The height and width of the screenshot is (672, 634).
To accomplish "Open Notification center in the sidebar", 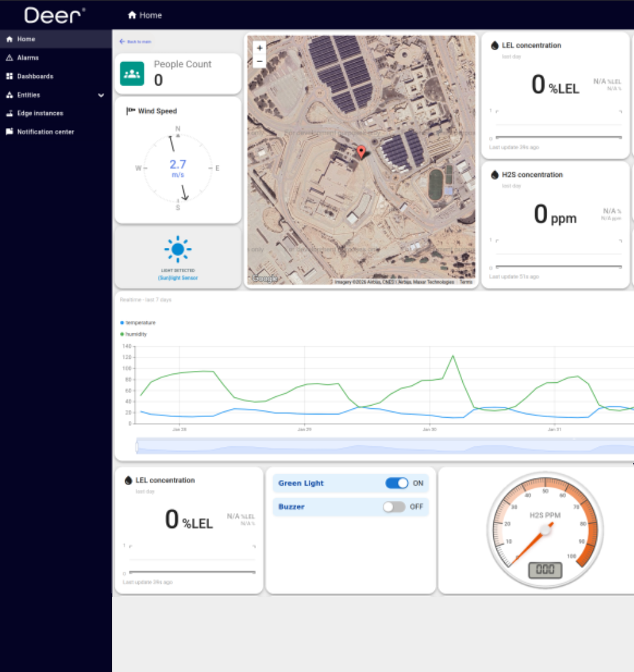I will click(56, 132).
